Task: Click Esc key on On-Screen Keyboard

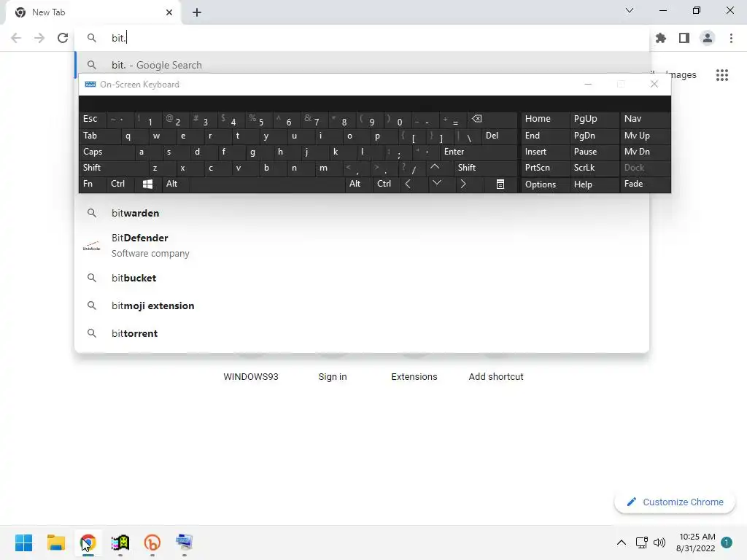Action: pyautogui.click(x=93, y=119)
